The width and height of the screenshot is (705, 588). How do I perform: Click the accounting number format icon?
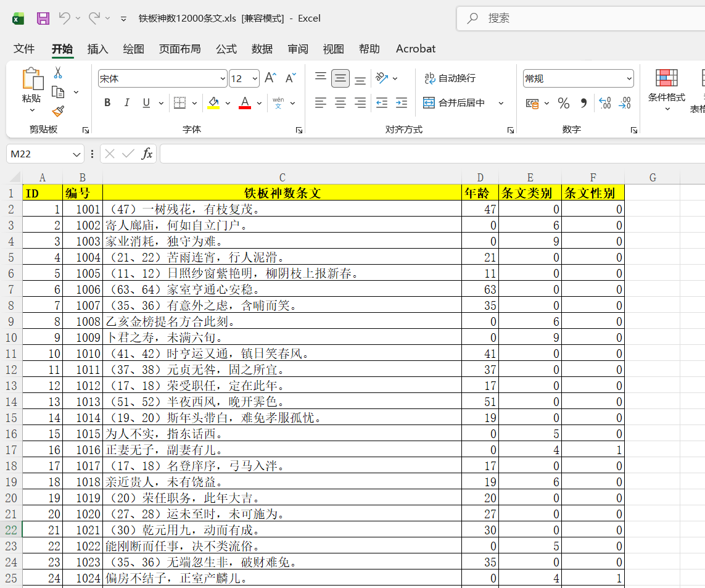532,104
